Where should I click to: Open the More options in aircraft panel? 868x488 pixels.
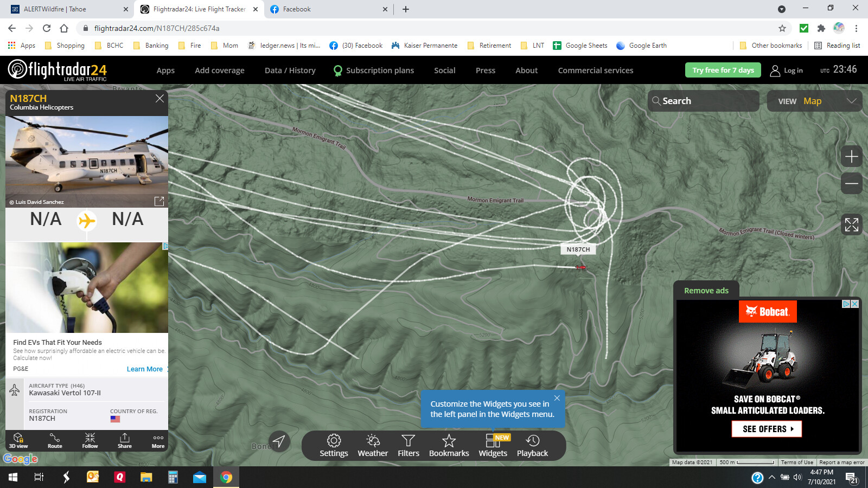[158, 440]
